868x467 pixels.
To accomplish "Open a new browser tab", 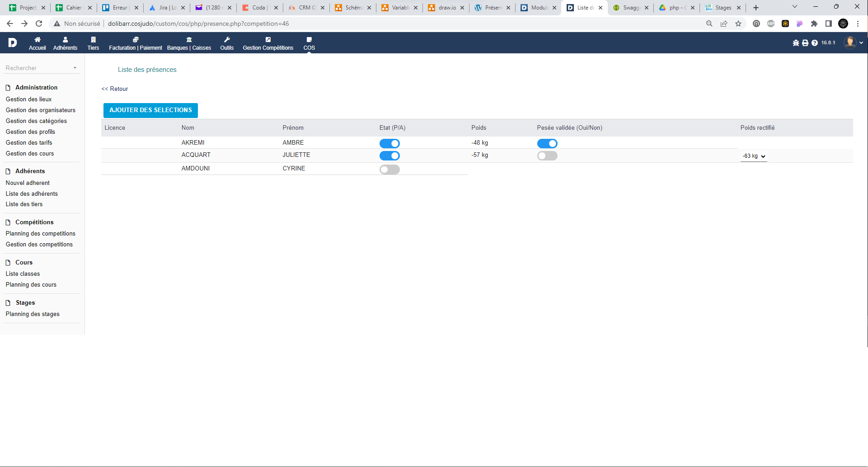I will (x=756, y=8).
